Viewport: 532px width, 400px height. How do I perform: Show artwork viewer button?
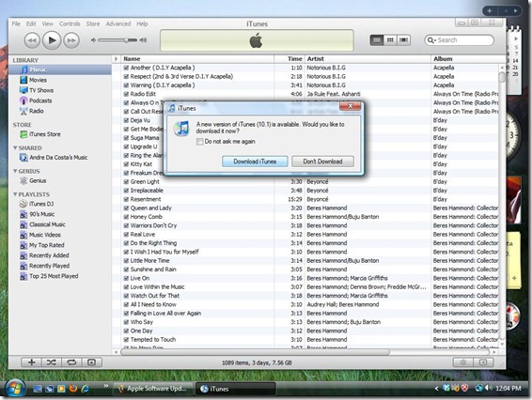coord(91,362)
